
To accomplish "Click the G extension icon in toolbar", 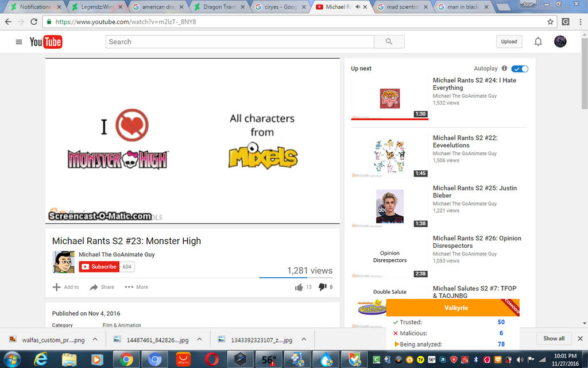I will [566, 22].
